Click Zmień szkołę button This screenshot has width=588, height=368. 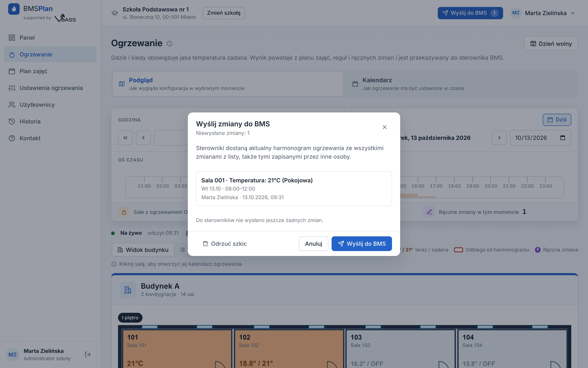tap(224, 13)
